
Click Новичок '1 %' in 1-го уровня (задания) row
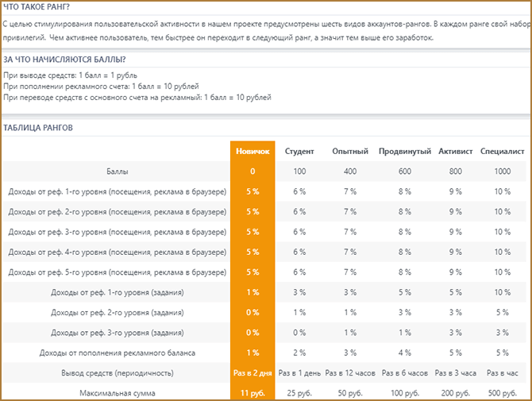tap(253, 292)
